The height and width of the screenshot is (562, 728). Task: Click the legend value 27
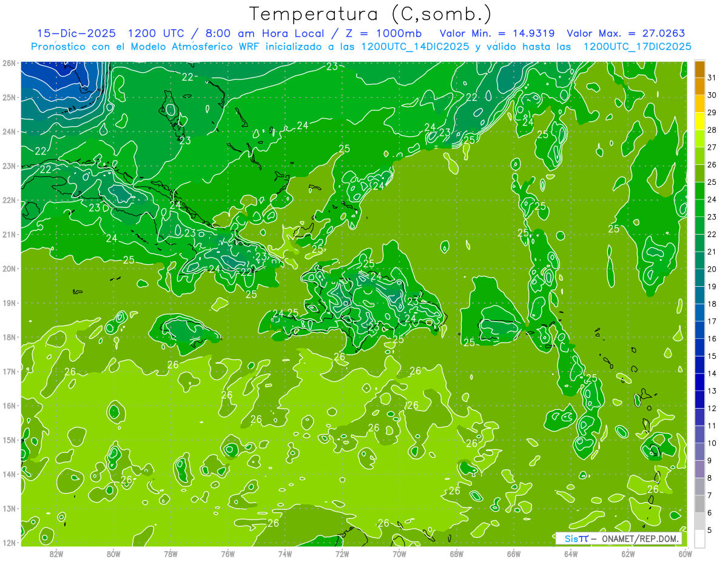(712, 147)
